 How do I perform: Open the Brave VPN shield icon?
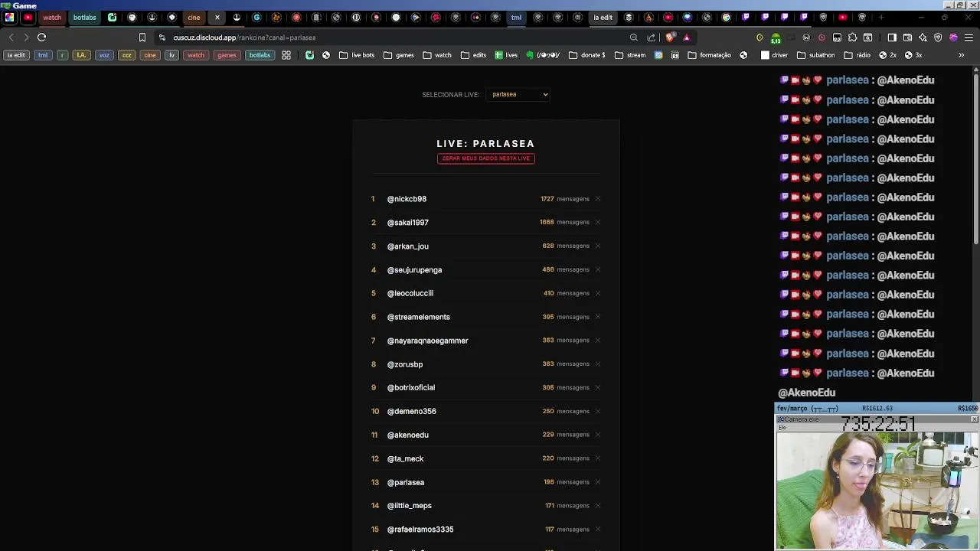pyautogui.click(x=938, y=37)
